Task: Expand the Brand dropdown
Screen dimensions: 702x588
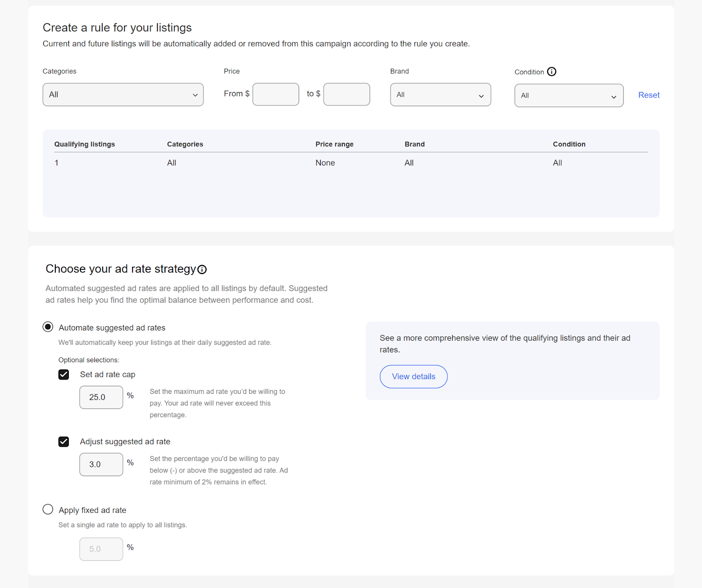Action: [440, 94]
